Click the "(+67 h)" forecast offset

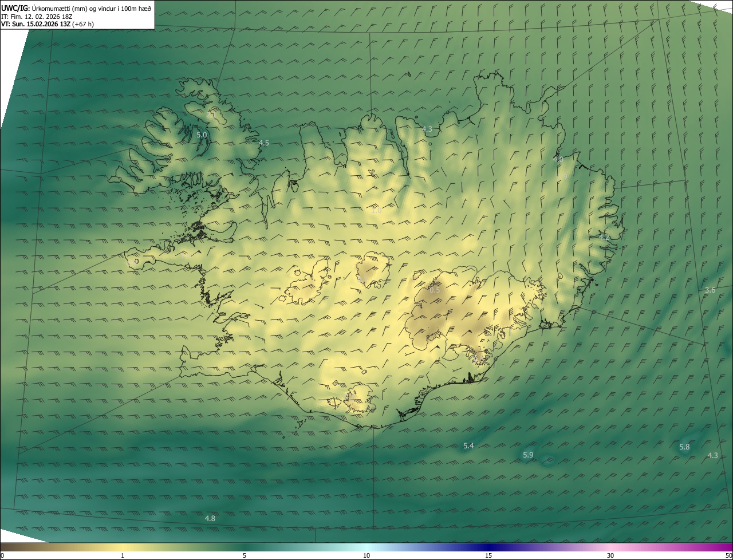[84, 24]
